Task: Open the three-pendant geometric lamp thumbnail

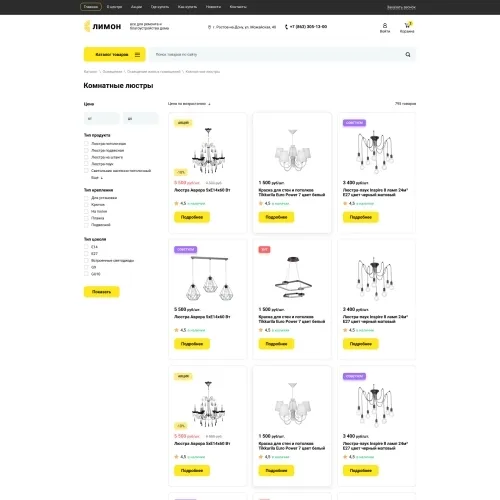Action: click(x=209, y=278)
